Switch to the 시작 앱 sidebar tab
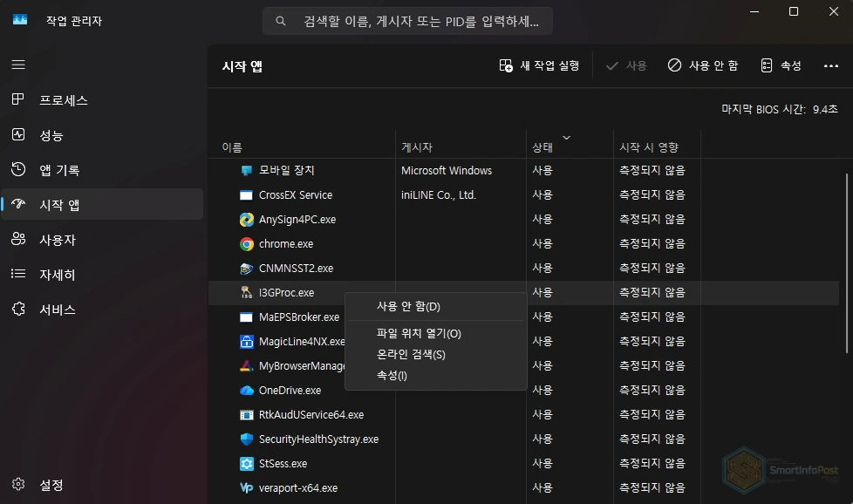This screenshot has width=853, height=504. [102, 204]
